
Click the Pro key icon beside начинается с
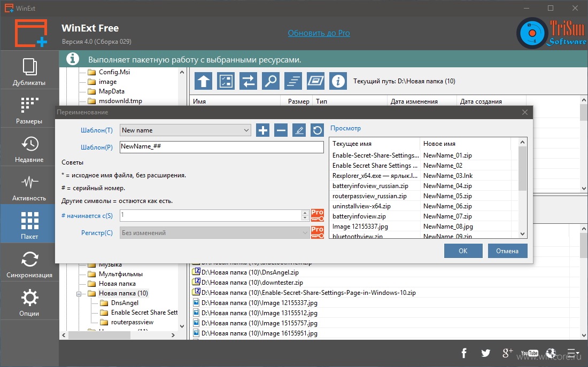317,215
